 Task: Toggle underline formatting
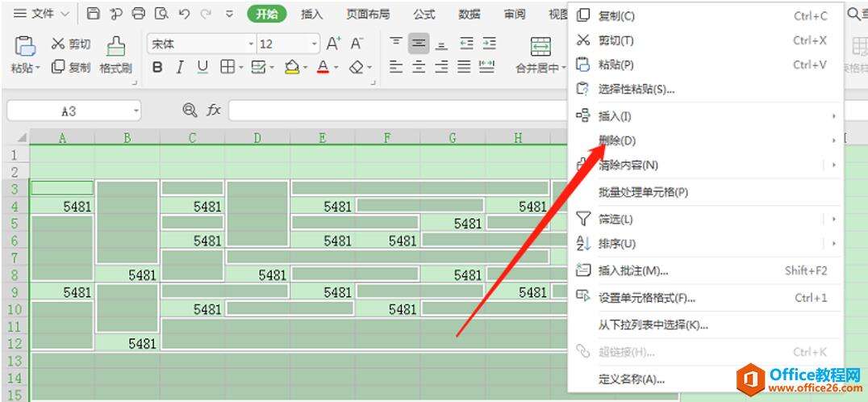tap(202, 67)
